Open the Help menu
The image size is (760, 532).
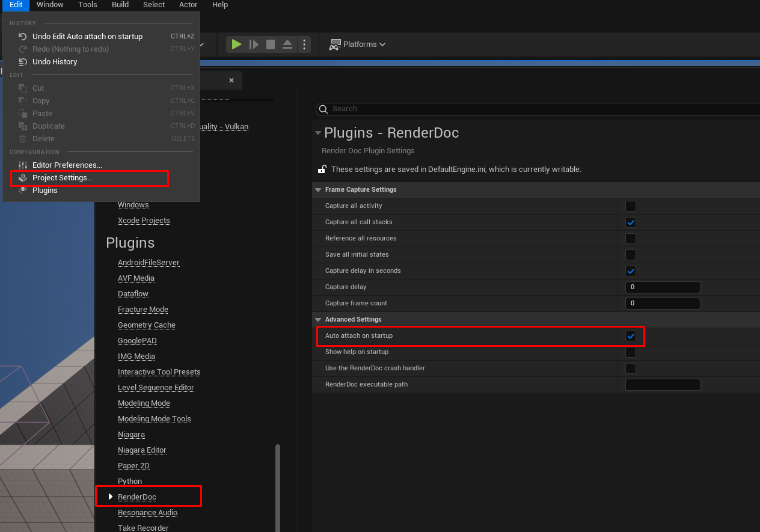(x=220, y=5)
